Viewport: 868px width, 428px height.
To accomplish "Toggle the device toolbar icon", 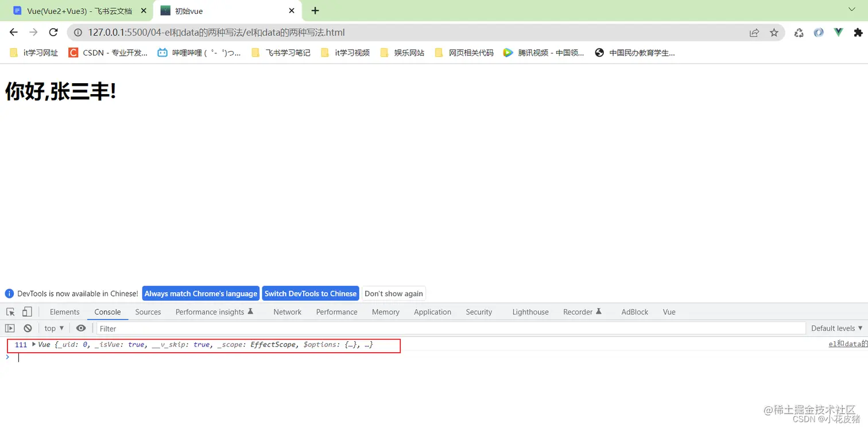I will [x=27, y=312].
